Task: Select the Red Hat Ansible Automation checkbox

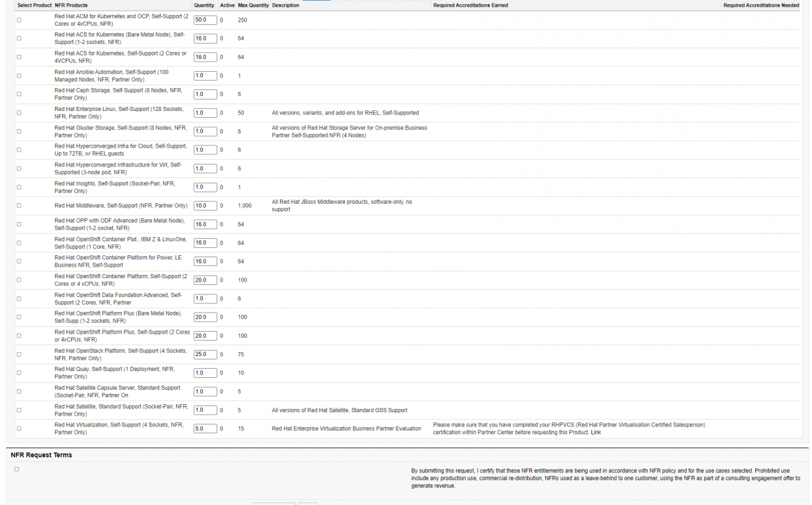Action: click(19, 76)
